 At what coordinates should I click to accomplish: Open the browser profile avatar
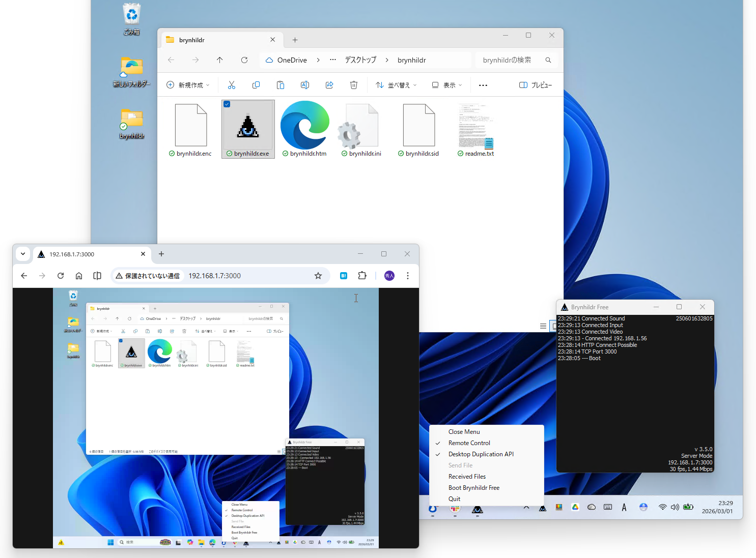pos(389,276)
